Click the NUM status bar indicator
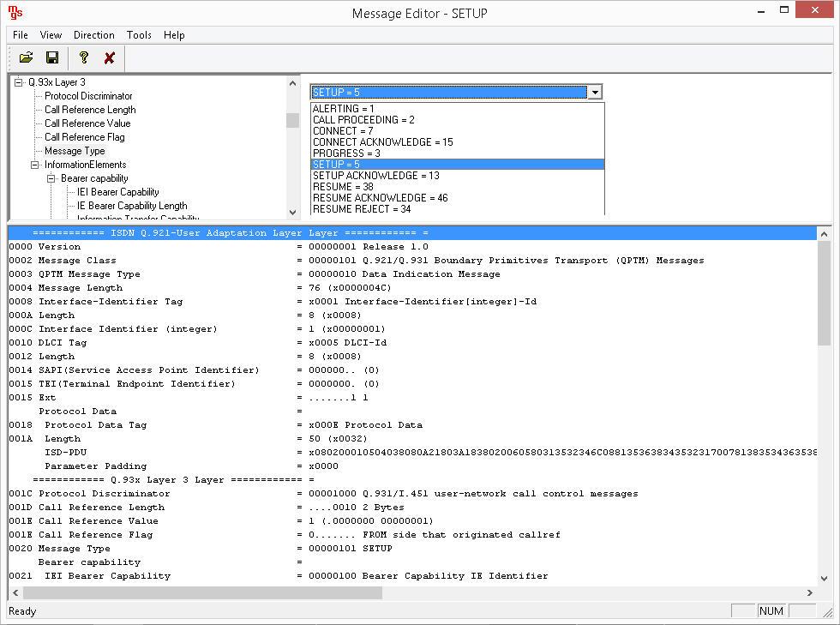 tap(771, 611)
